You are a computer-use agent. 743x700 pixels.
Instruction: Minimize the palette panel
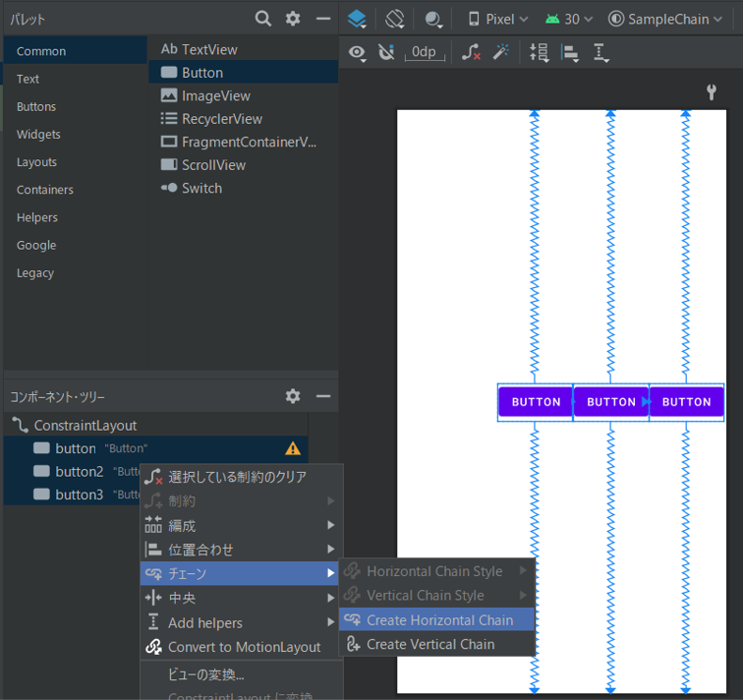[323, 19]
